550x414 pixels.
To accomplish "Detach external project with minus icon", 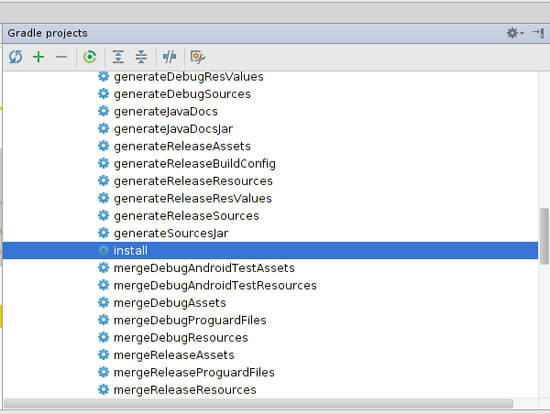I will [61, 57].
